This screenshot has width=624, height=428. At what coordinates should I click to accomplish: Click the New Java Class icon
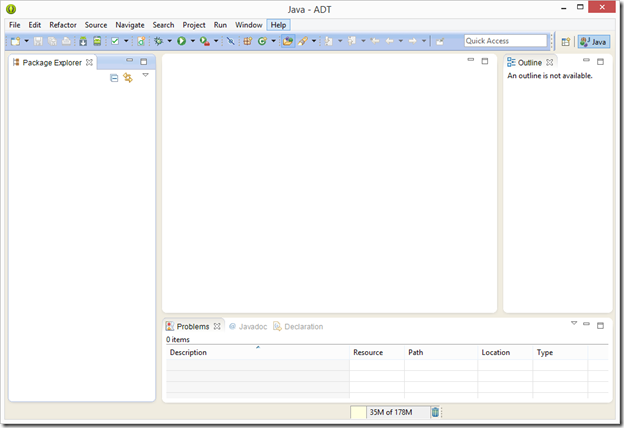click(x=262, y=41)
